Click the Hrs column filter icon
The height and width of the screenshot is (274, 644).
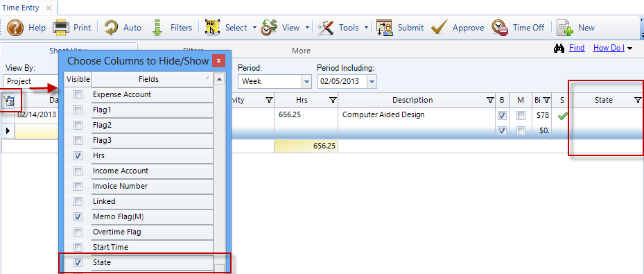[333, 100]
